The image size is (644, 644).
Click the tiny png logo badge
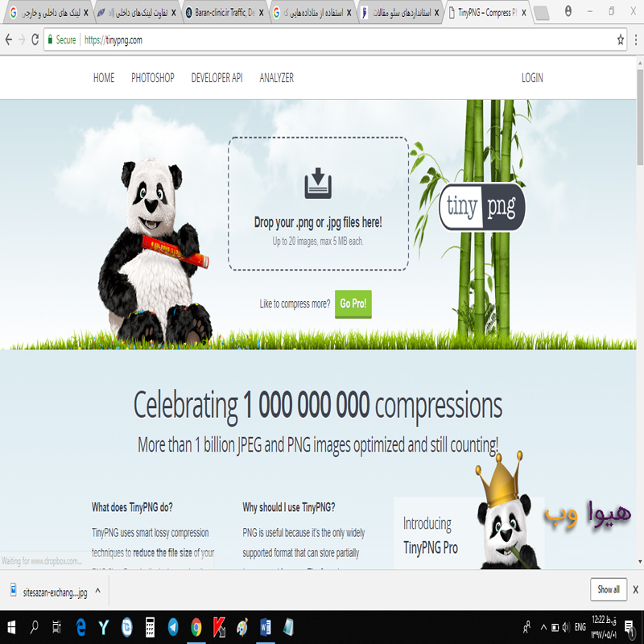pyautogui.click(x=481, y=206)
